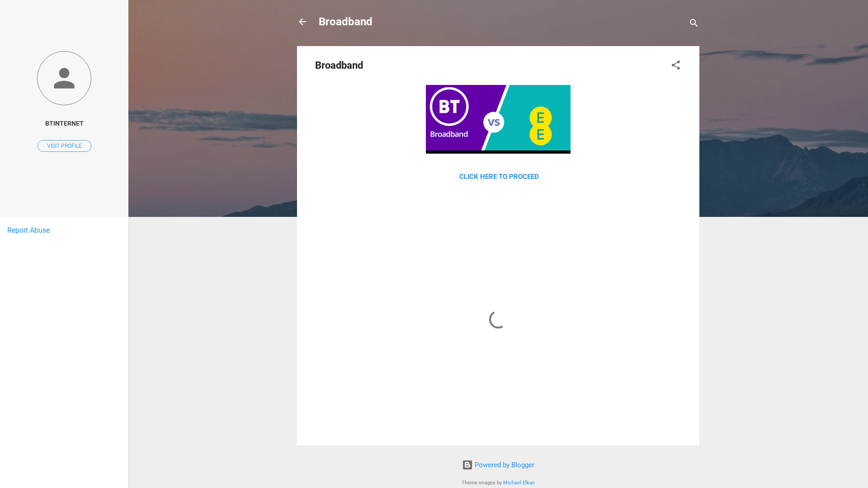This screenshot has height=488, width=868.
Task: Click the Broadband title in top bar
Action: (345, 21)
